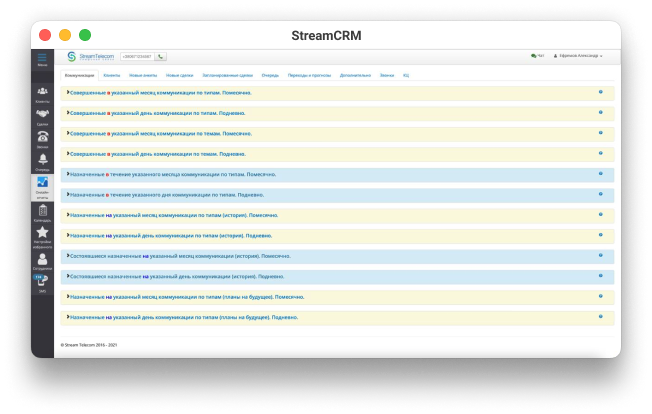This screenshot has width=652, height=414.
Task: Select the Коммуникации tab
Action: [x=79, y=75]
